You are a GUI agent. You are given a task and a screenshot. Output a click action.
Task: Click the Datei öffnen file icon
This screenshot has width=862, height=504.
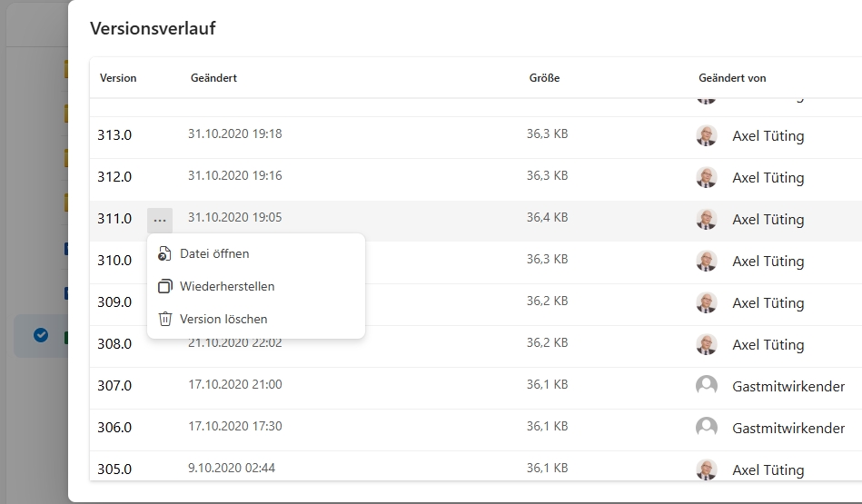(164, 253)
